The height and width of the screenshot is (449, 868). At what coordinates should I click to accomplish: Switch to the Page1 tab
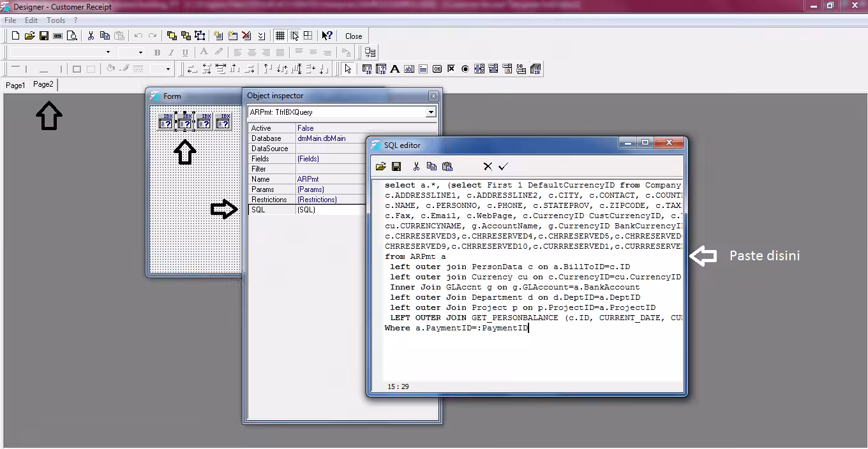(x=15, y=85)
